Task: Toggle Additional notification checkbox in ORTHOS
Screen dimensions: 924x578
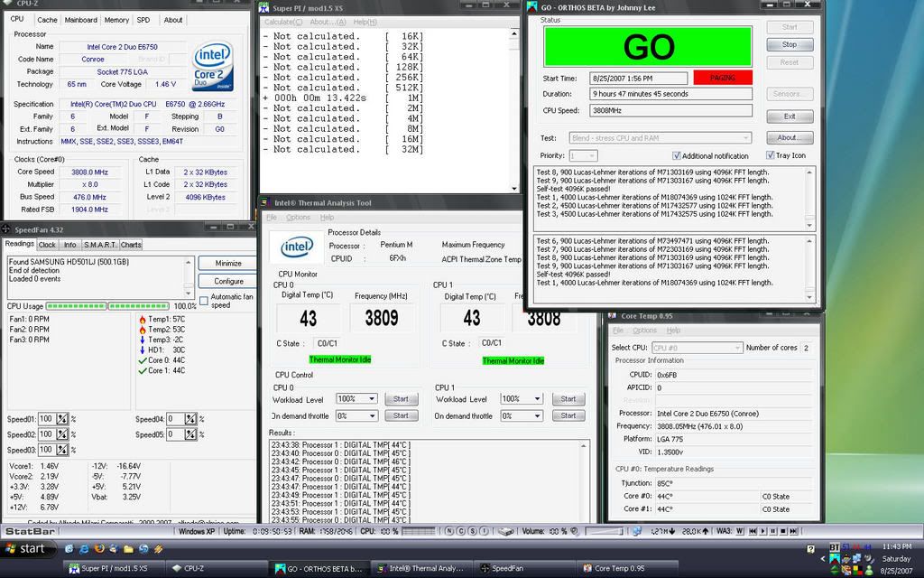Action: [676, 155]
